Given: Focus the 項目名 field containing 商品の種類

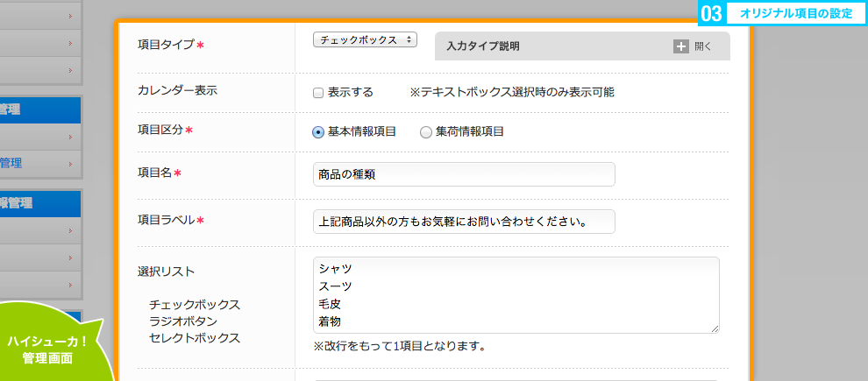Looking at the screenshot, I should coord(464,174).
